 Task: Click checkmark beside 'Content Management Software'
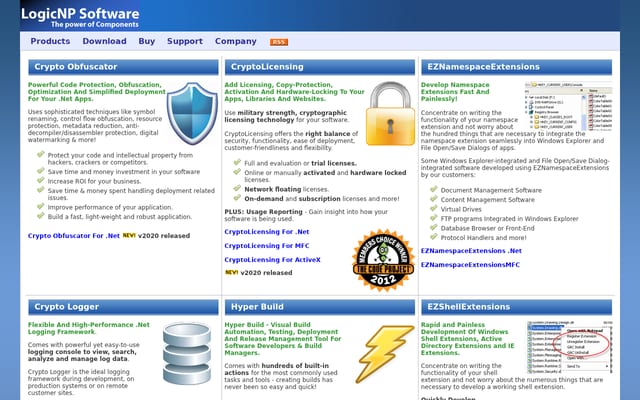(433, 199)
